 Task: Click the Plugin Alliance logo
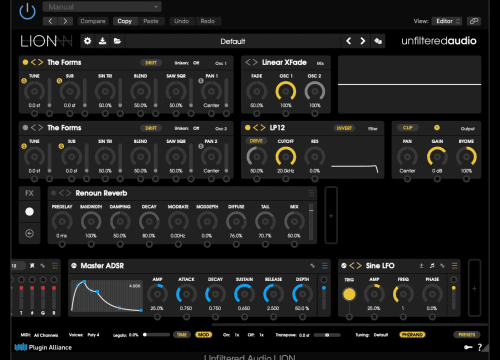[x=43, y=347]
